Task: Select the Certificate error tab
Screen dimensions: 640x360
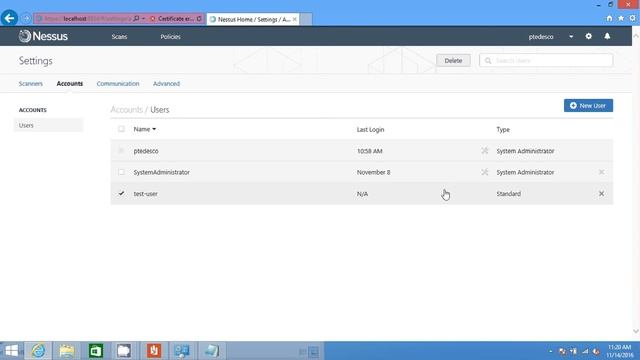Action: point(176,19)
